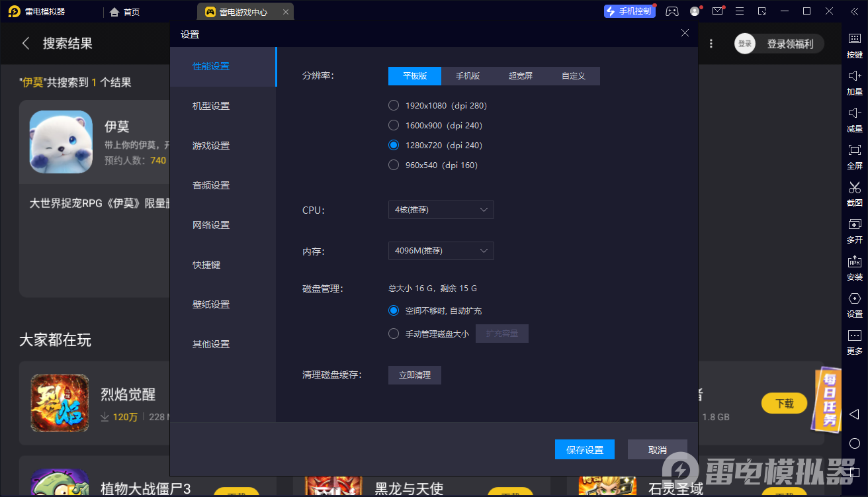Click Android back triangle in sidebar
Screen dimensions: 868x497
coord(854,414)
